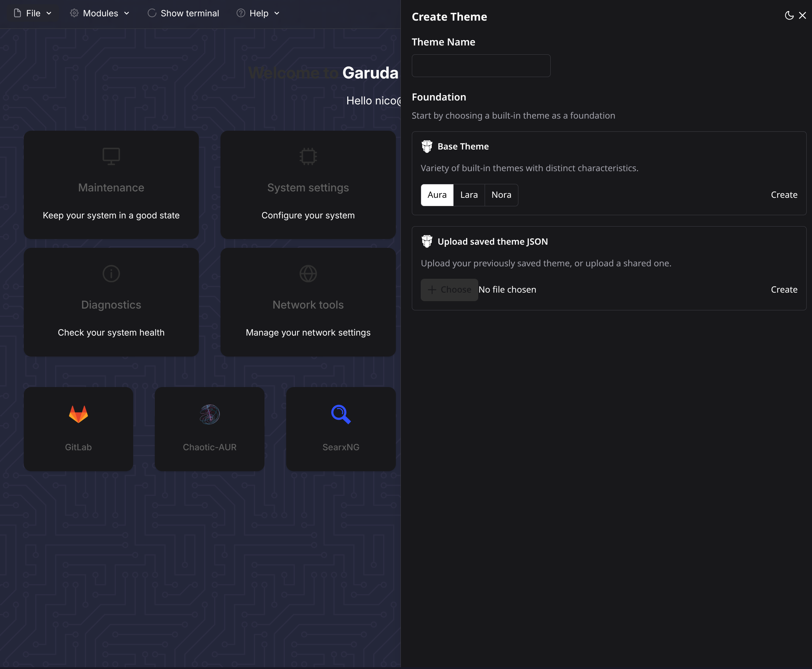Screen dimensions: 812x669
Task: Focus the Theme Name input field
Action: pyautogui.click(x=481, y=65)
